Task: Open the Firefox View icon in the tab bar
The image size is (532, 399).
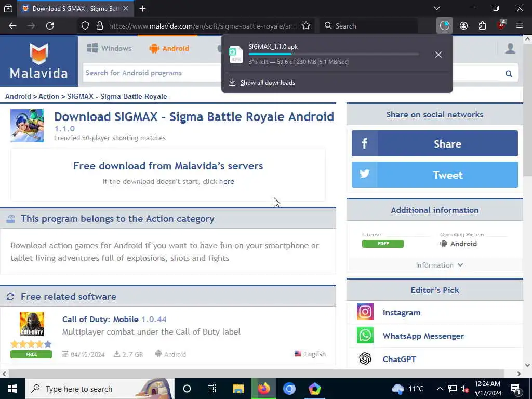Action: tap(8, 8)
